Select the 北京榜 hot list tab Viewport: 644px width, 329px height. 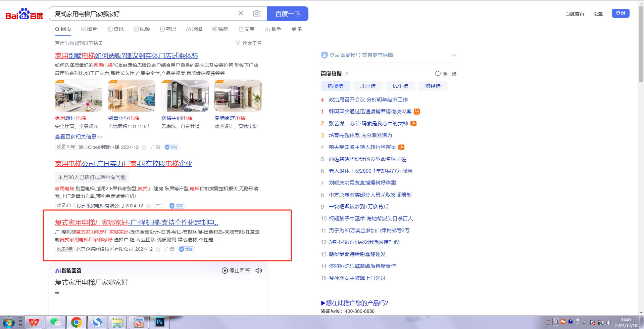point(368,86)
